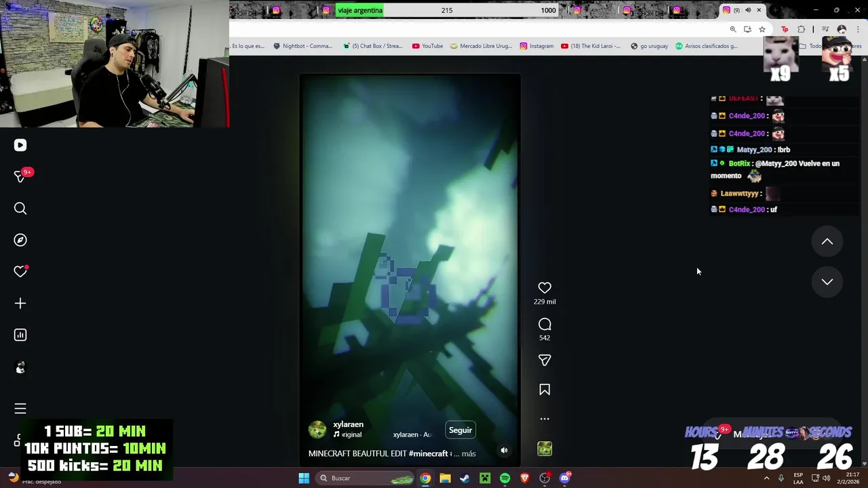This screenshot has height=488, width=868.
Task: Open 'The Kid Laroi' bookmark
Action: point(591,46)
